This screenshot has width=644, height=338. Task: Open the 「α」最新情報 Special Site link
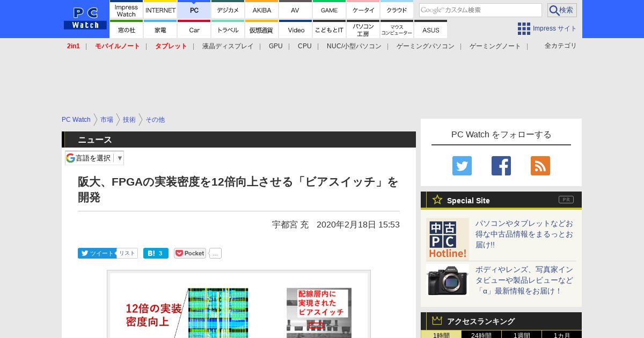tap(524, 280)
